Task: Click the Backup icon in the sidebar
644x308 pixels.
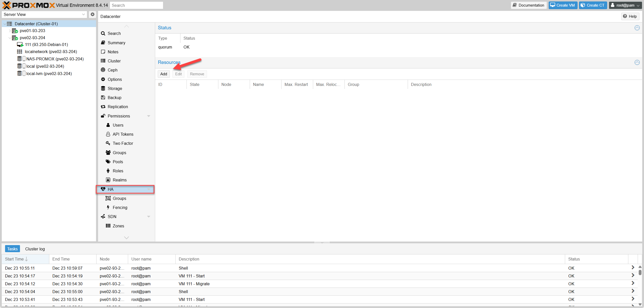Action: (103, 98)
